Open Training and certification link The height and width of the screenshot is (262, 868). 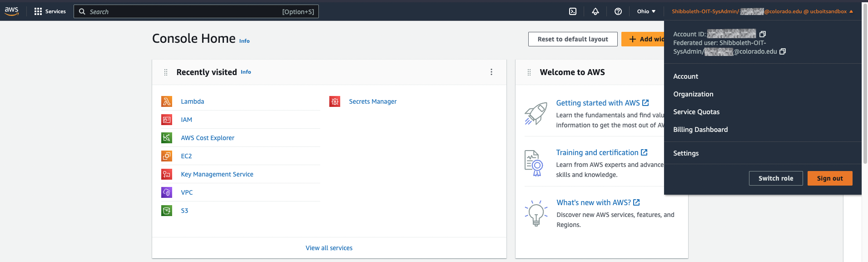pyautogui.click(x=602, y=152)
